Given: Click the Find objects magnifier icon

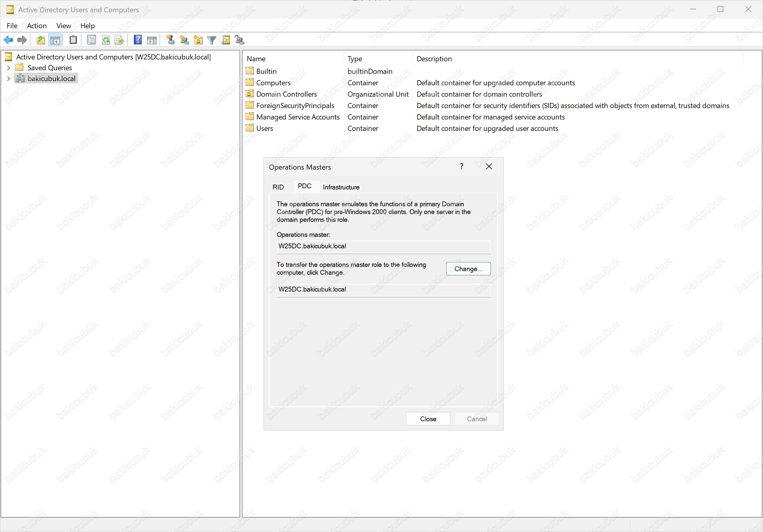Looking at the screenshot, I should click(x=226, y=40).
